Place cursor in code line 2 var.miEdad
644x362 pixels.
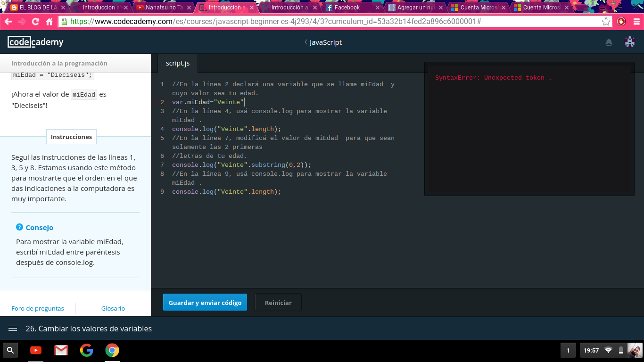click(x=208, y=102)
